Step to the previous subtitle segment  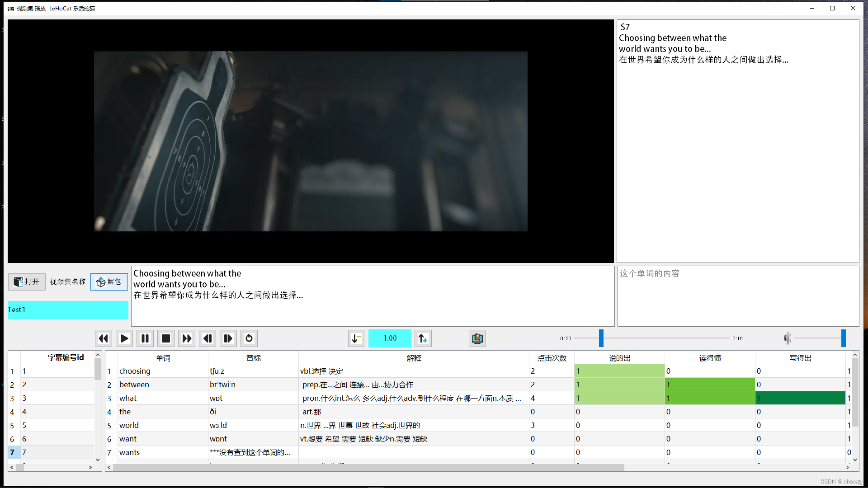pyautogui.click(x=208, y=338)
